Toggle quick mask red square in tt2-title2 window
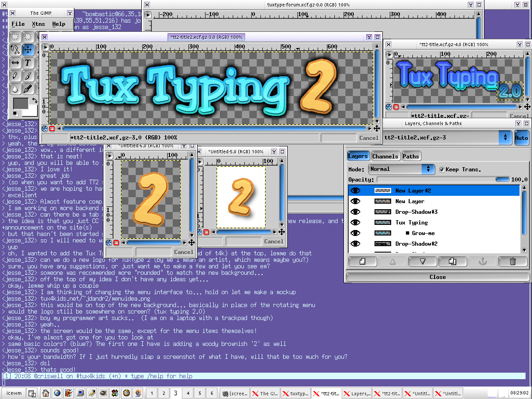 click(x=52, y=128)
